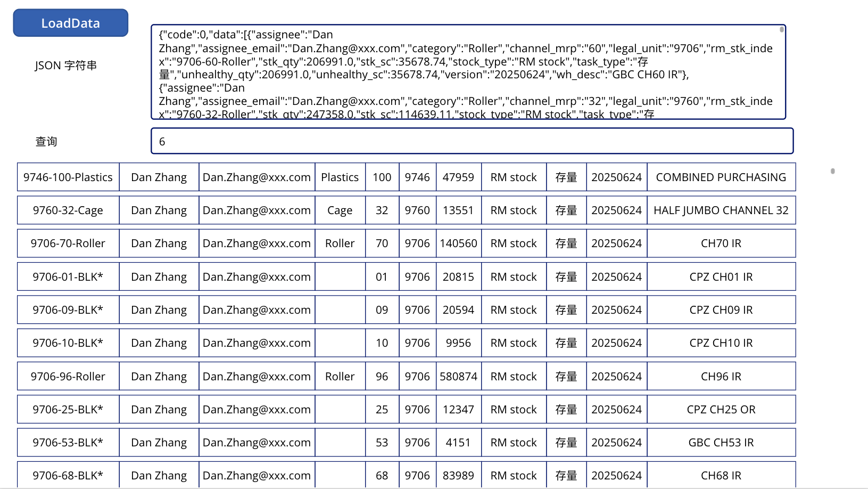Click the gallery scrollbar thumb on the right
Screen dimensions: 868x489
tap(833, 171)
